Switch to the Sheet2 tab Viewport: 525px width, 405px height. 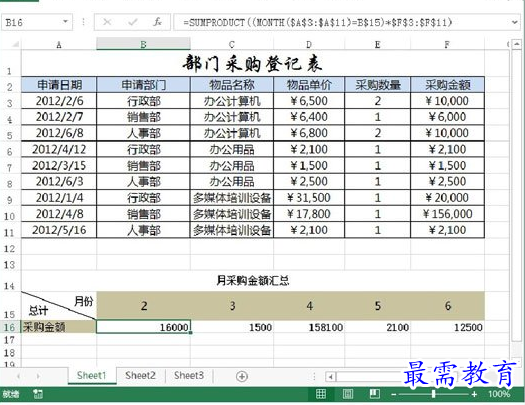coord(141,376)
